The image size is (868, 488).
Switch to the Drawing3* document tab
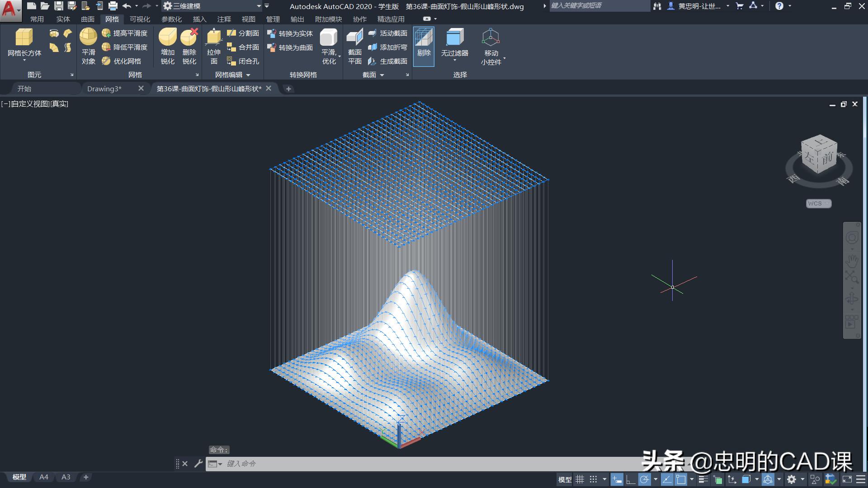(104, 89)
